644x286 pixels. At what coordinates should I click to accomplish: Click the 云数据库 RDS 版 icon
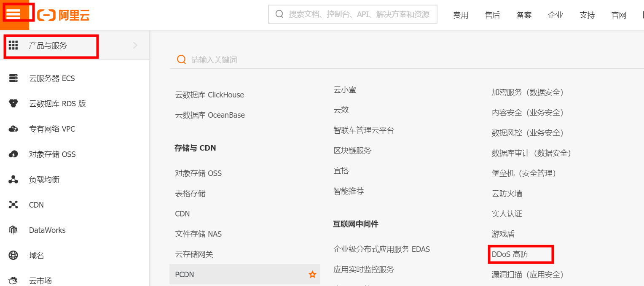tap(13, 103)
